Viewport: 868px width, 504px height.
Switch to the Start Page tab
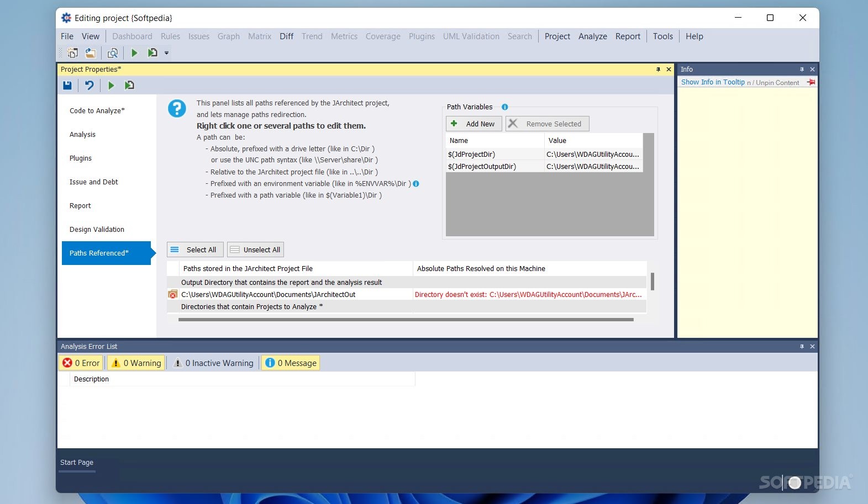pyautogui.click(x=77, y=463)
